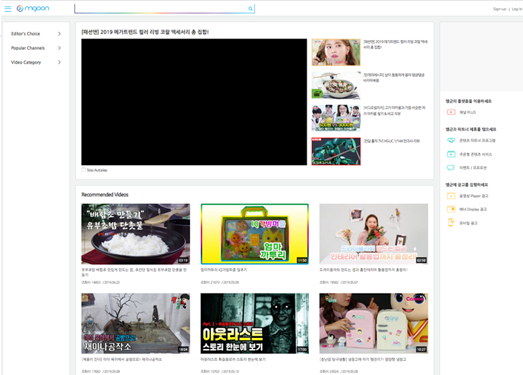Click the Login link
The width and height of the screenshot is (523, 375).
point(517,9)
